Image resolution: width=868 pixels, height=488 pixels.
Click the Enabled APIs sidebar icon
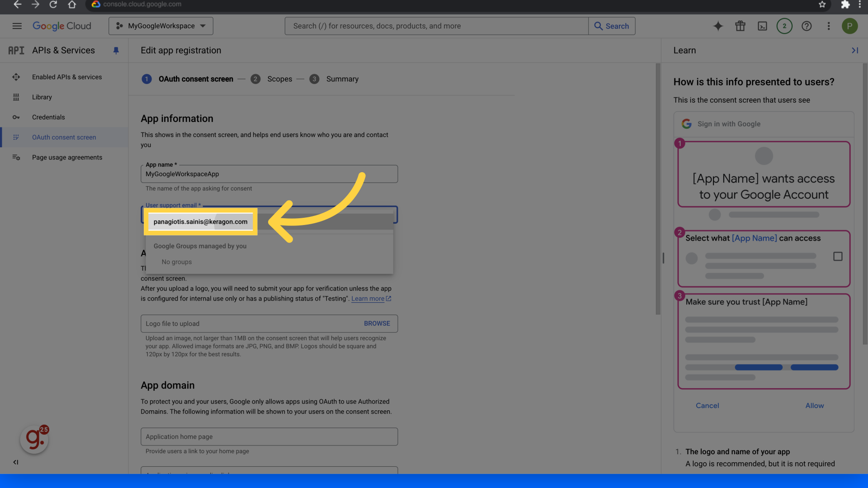[x=16, y=77]
